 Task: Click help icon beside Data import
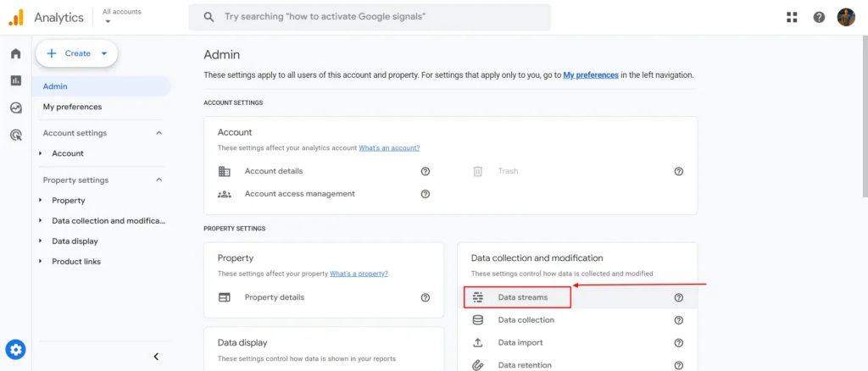click(x=679, y=343)
